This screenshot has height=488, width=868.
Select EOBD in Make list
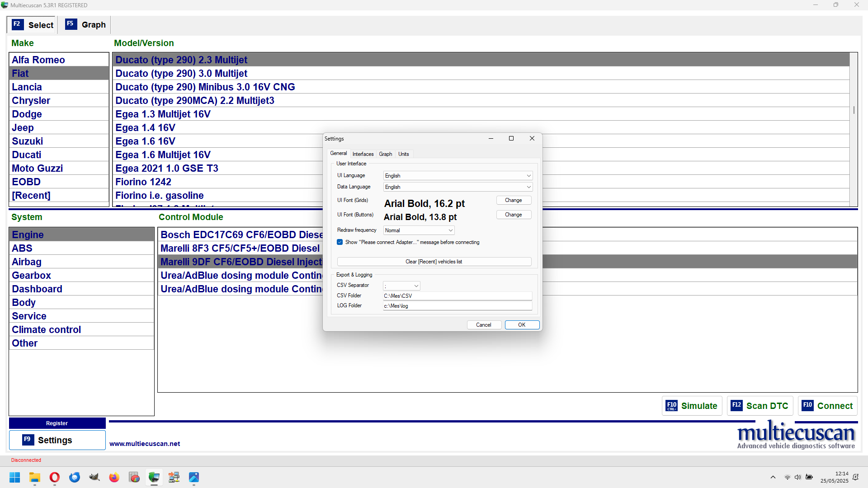59,182
